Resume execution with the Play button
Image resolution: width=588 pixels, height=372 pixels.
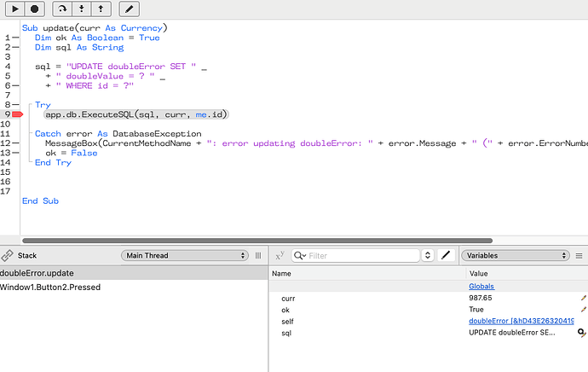pos(15,9)
